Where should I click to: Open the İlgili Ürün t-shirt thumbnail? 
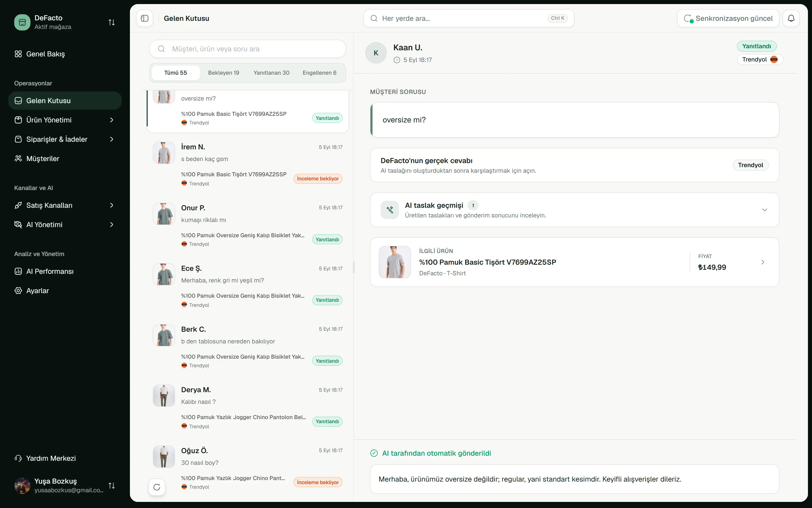pos(395,262)
